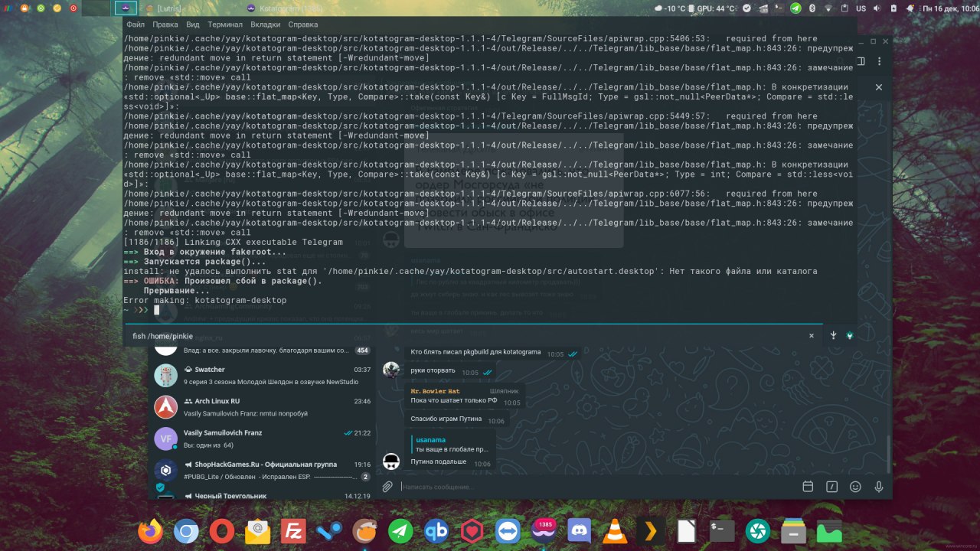Open the −10 °C weather indicator

(x=671, y=8)
